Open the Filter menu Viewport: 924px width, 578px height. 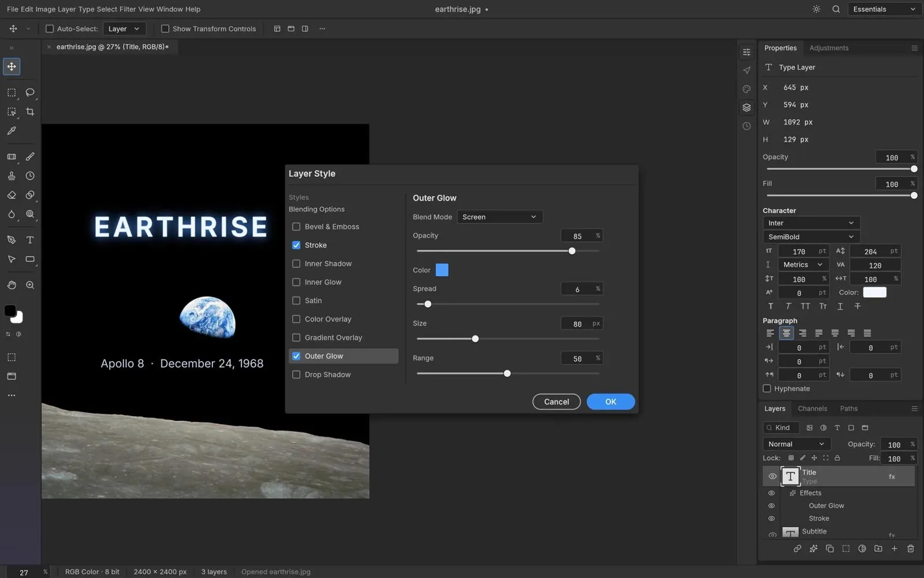(x=128, y=9)
